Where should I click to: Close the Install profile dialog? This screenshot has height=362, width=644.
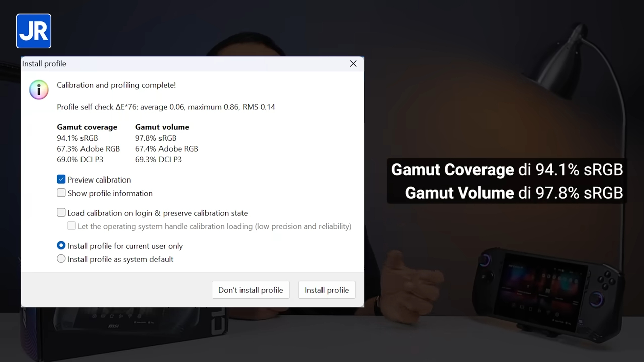coord(353,64)
